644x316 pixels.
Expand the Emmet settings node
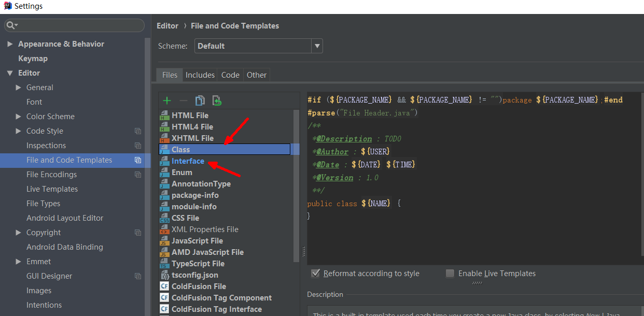click(x=19, y=262)
